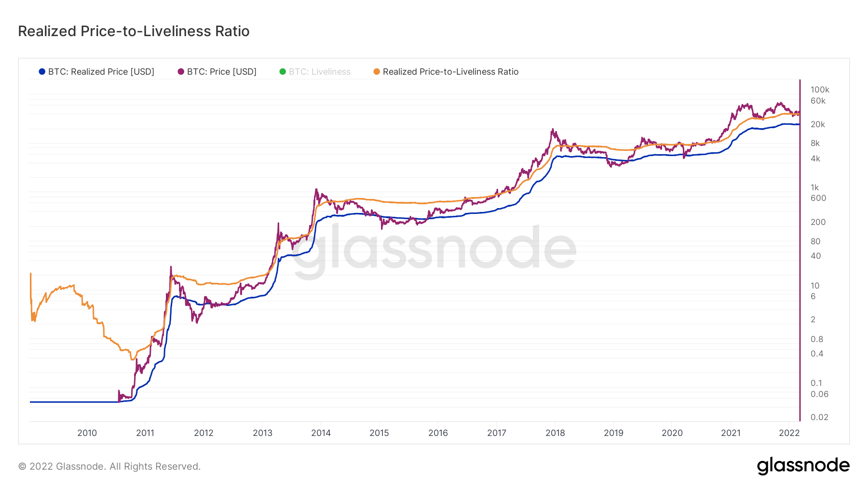Click the 2010 x-axis year label

coord(87,433)
